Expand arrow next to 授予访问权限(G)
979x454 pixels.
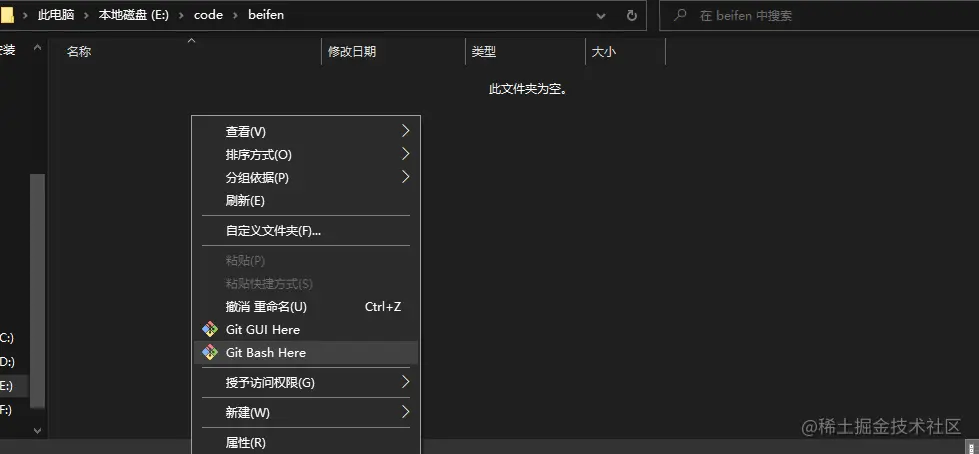click(406, 382)
